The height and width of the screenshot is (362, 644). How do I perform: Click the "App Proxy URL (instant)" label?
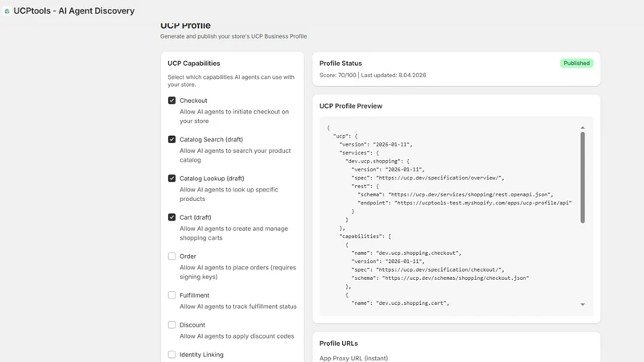(353, 358)
